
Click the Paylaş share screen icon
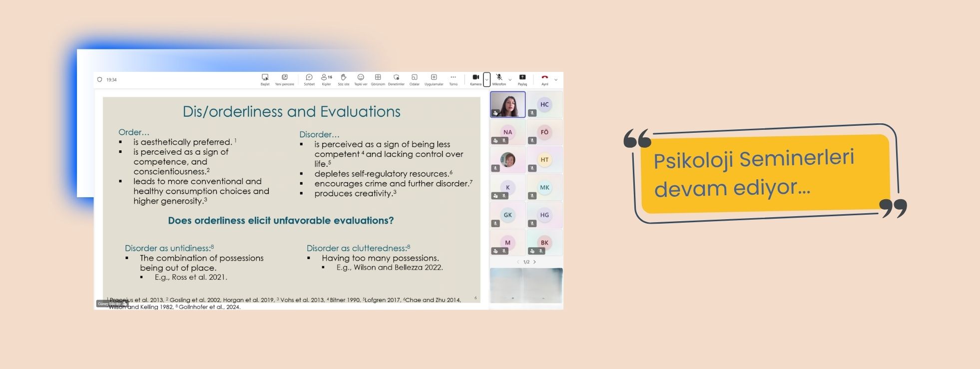(522, 79)
